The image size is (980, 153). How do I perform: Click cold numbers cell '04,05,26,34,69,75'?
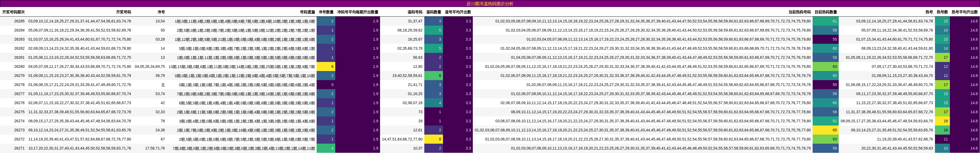click(x=150, y=66)
